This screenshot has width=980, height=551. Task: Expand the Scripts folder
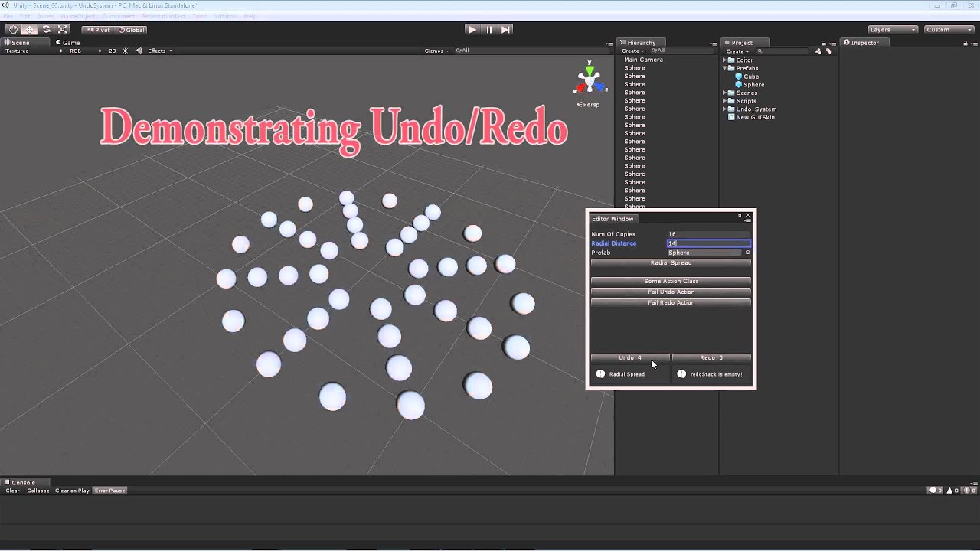[724, 101]
